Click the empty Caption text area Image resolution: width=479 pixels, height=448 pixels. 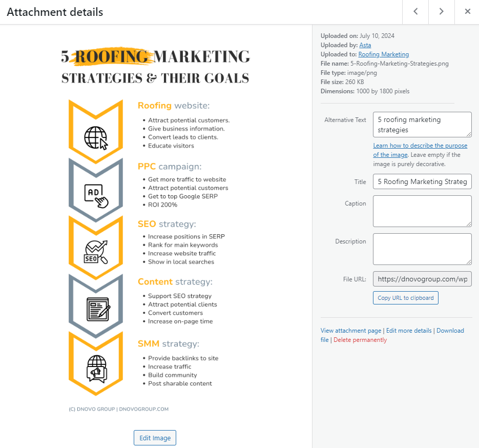422,211
